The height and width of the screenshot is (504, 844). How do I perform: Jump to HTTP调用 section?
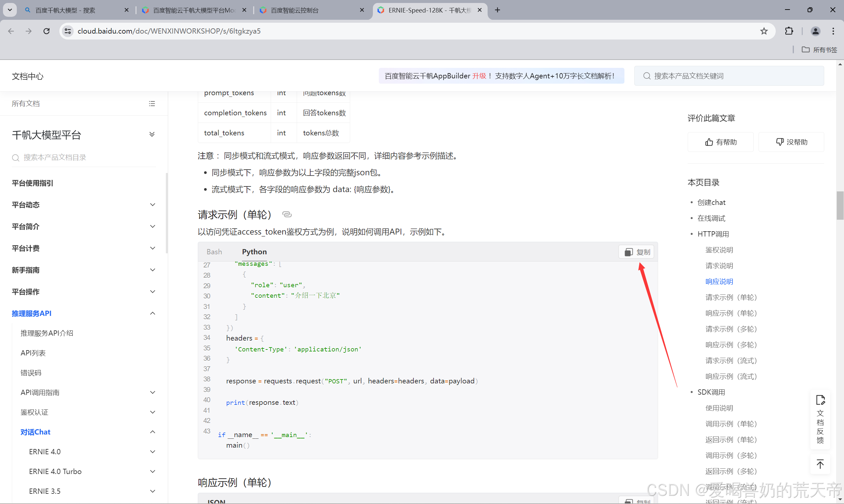pos(713,234)
